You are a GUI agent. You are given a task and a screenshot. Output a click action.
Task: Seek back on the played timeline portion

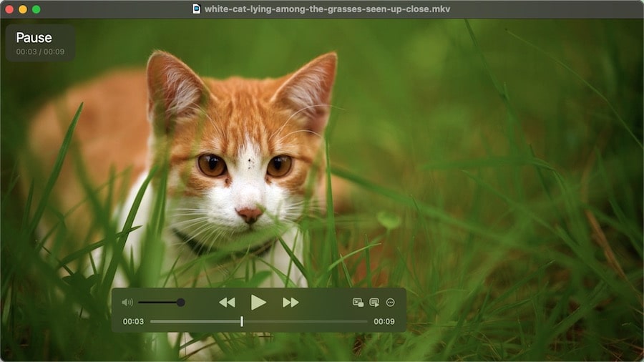(193, 322)
